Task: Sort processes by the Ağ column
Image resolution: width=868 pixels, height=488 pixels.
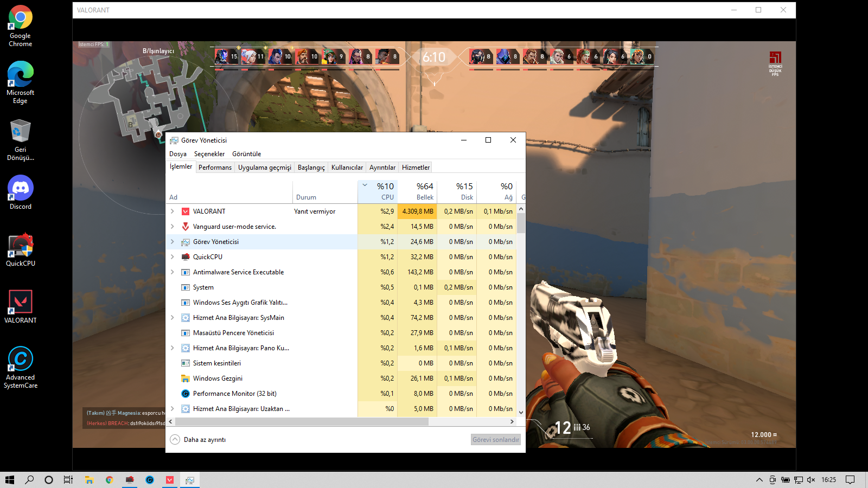Action: [x=496, y=191]
